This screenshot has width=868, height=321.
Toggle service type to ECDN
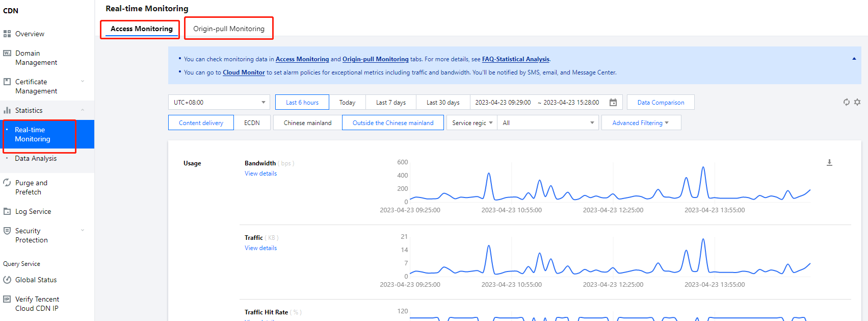[x=252, y=123]
